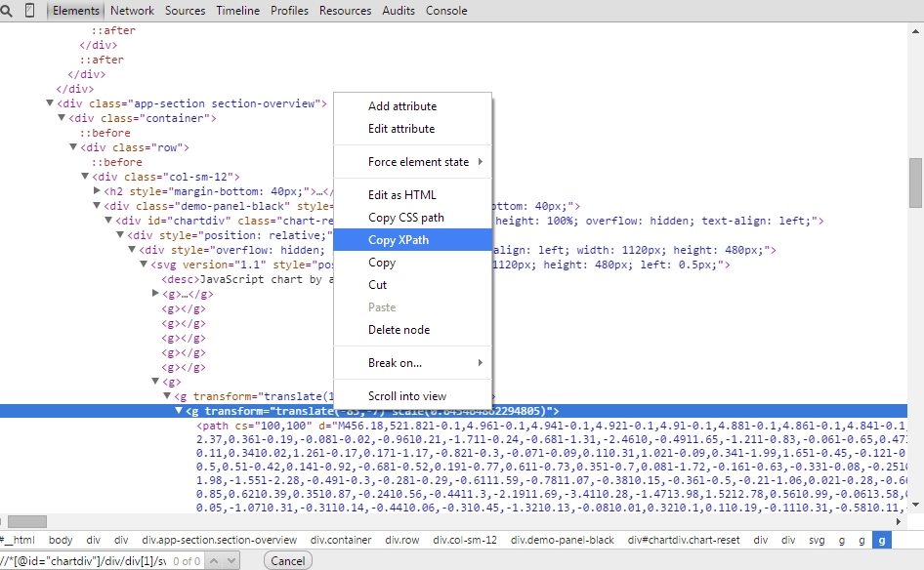Collapse the div with class col-sm-12
The width and height of the screenshot is (924, 570).
[85, 177]
